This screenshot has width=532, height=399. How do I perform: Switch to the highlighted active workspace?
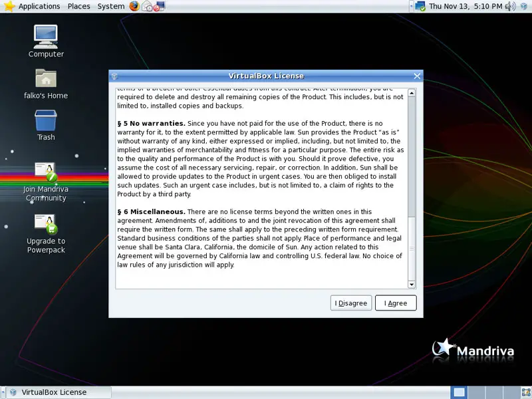[x=459, y=392]
